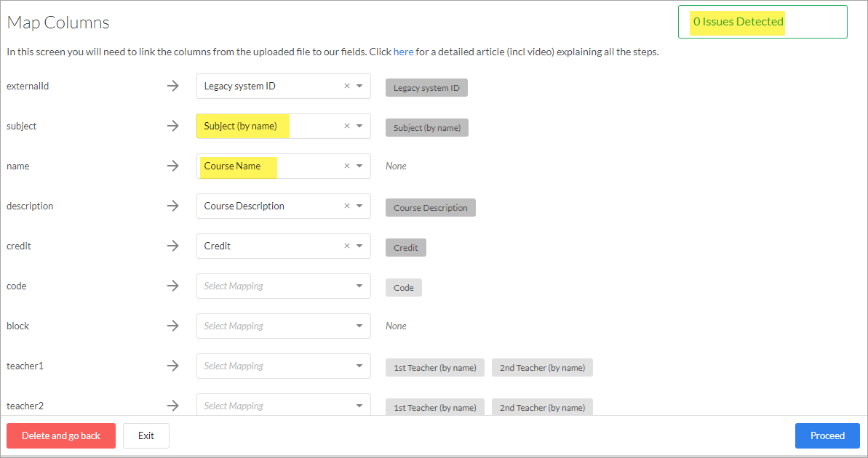Open the 'here' help article link
The width and height of the screenshot is (868, 458).
404,52
